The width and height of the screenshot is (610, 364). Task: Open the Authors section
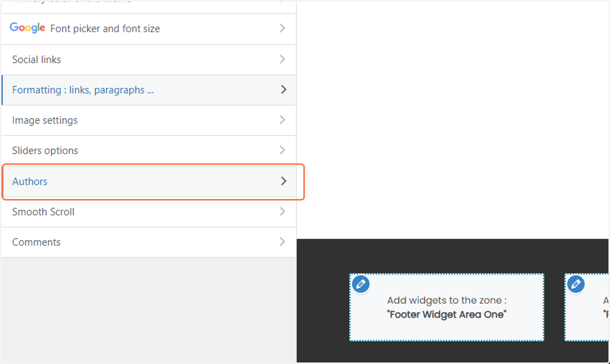click(149, 181)
